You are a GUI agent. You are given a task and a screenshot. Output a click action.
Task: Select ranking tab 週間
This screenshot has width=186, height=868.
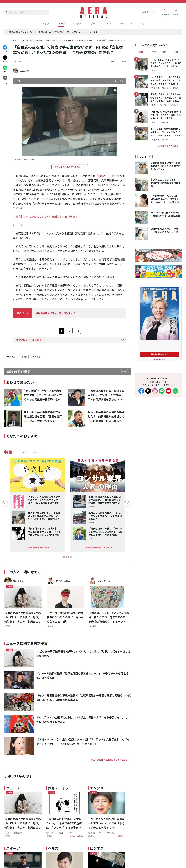tap(164, 52)
